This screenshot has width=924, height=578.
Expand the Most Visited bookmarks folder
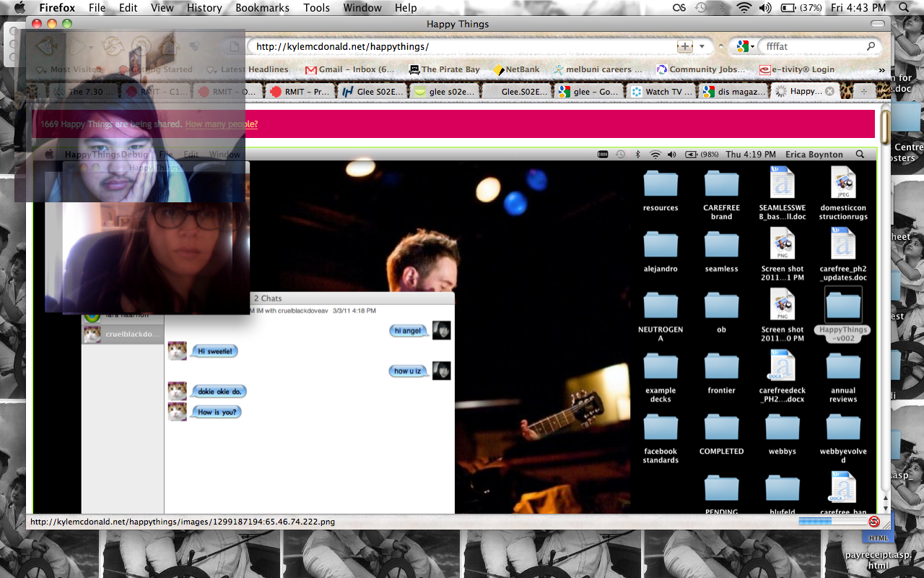(69, 69)
